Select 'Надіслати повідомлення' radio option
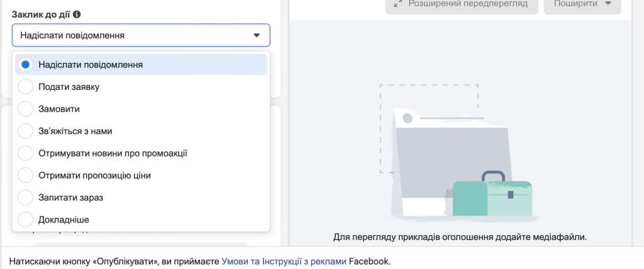 point(141,65)
